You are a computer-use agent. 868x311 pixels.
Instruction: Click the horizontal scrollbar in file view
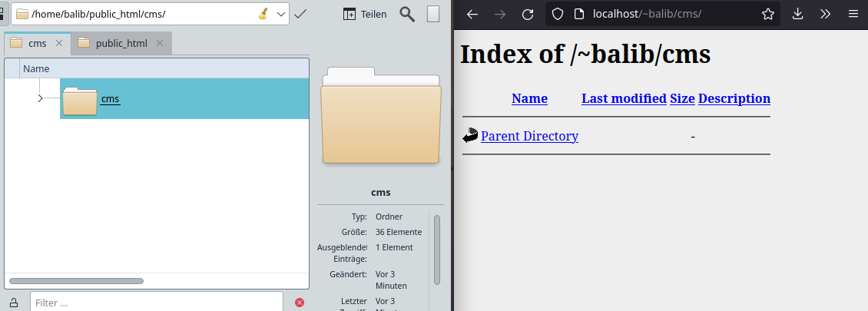pyautogui.click(x=76, y=281)
